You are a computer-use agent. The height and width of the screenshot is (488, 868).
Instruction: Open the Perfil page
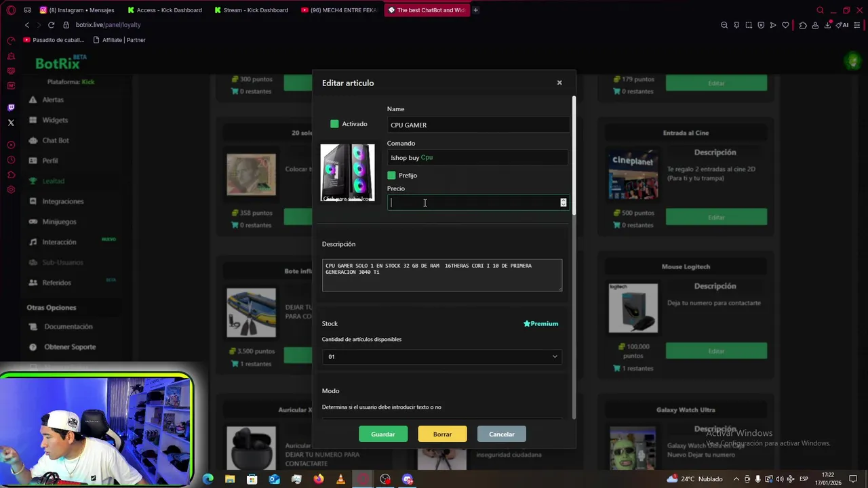click(x=50, y=161)
